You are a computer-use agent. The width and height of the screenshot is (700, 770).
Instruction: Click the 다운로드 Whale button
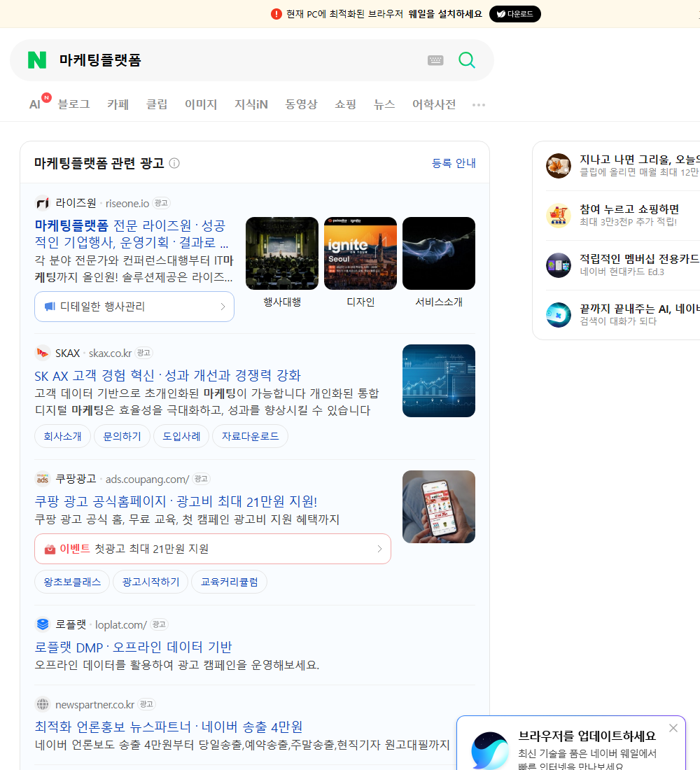click(514, 14)
